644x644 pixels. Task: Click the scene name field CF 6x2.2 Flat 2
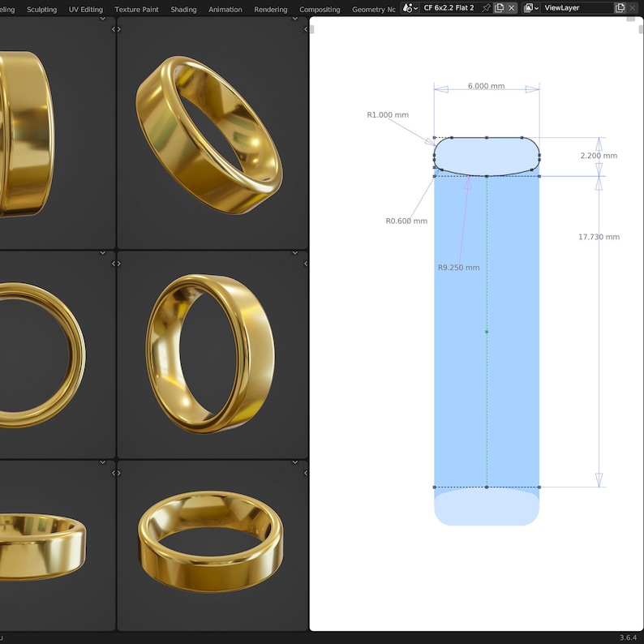click(449, 8)
